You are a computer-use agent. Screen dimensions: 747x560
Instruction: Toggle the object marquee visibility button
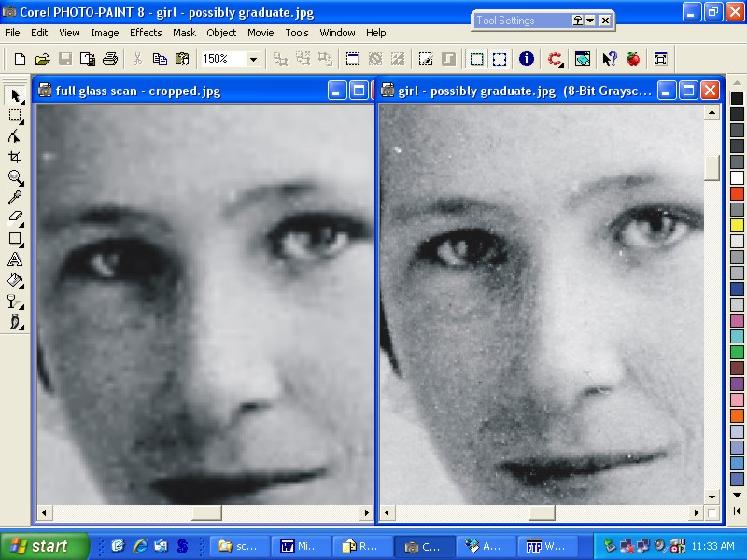tap(500, 59)
